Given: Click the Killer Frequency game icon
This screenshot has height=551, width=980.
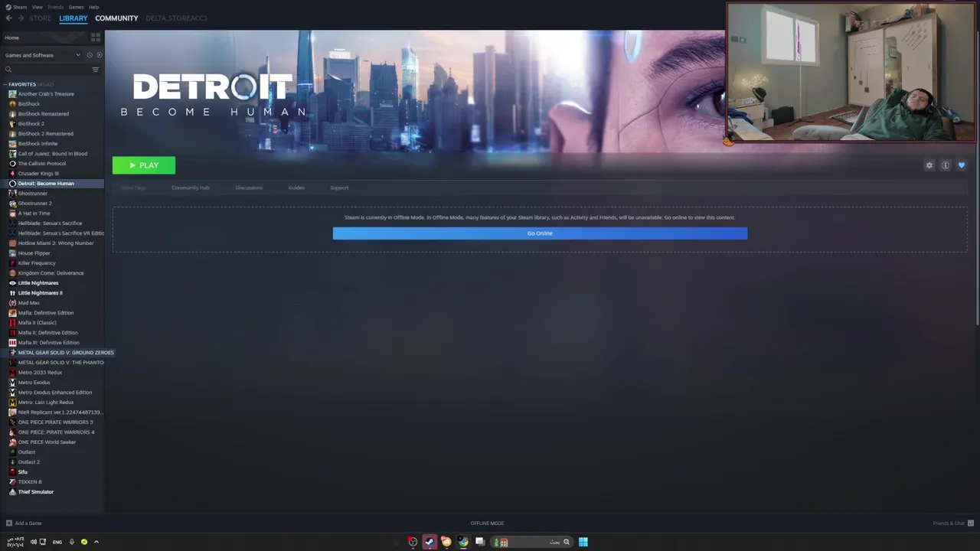Looking at the screenshot, I should click(12, 263).
